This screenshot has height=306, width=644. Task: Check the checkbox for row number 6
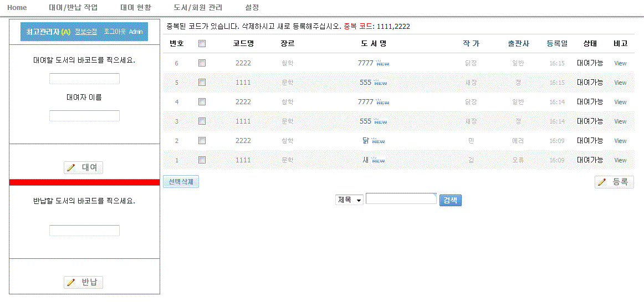[x=202, y=63]
